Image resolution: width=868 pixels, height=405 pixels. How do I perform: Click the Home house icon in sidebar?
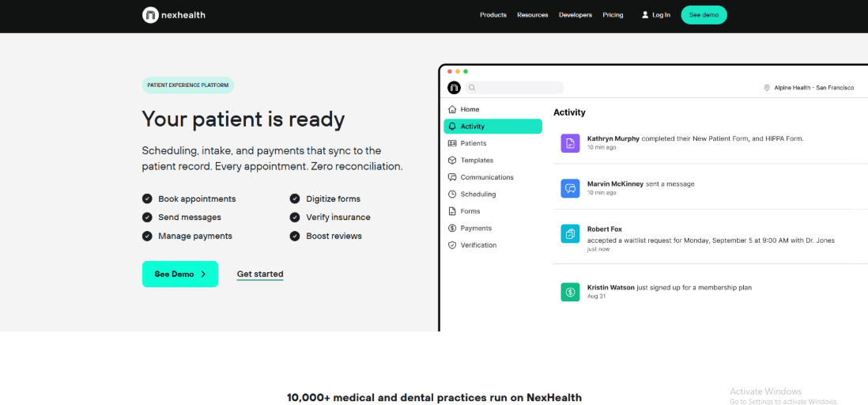(x=452, y=109)
